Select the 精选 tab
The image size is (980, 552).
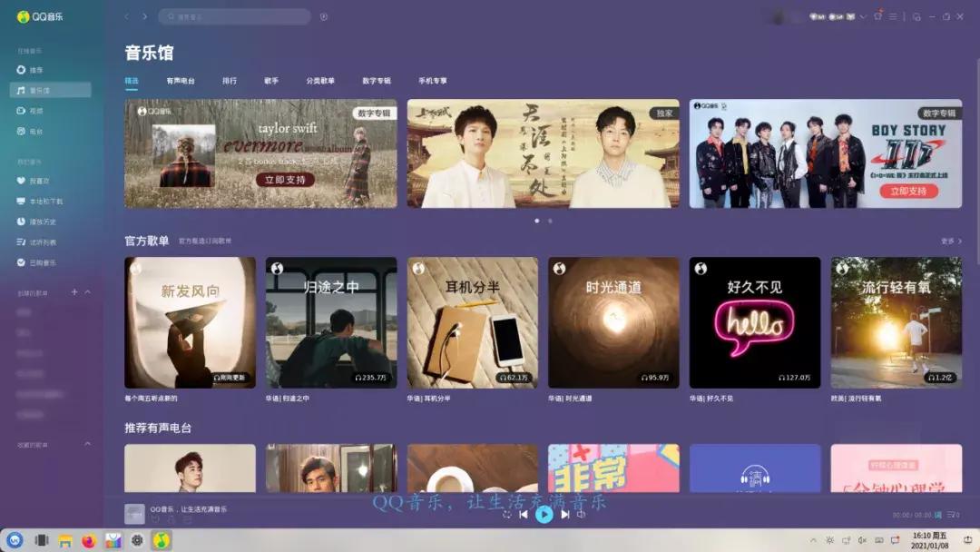tap(132, 81)
